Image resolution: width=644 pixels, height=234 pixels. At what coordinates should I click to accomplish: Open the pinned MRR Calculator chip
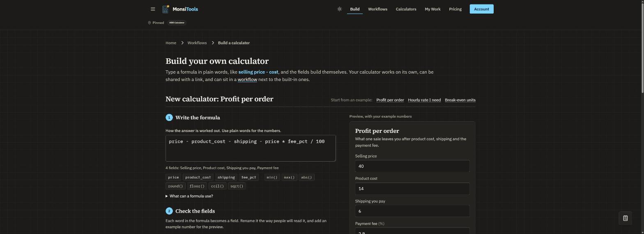[x=177, y=23]
